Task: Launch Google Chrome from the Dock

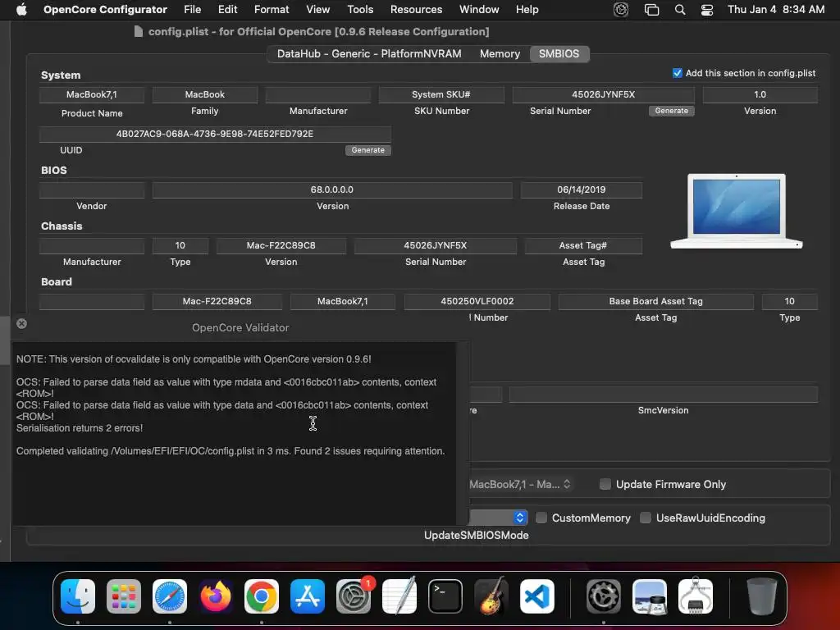Action: (x=262, y=596)
